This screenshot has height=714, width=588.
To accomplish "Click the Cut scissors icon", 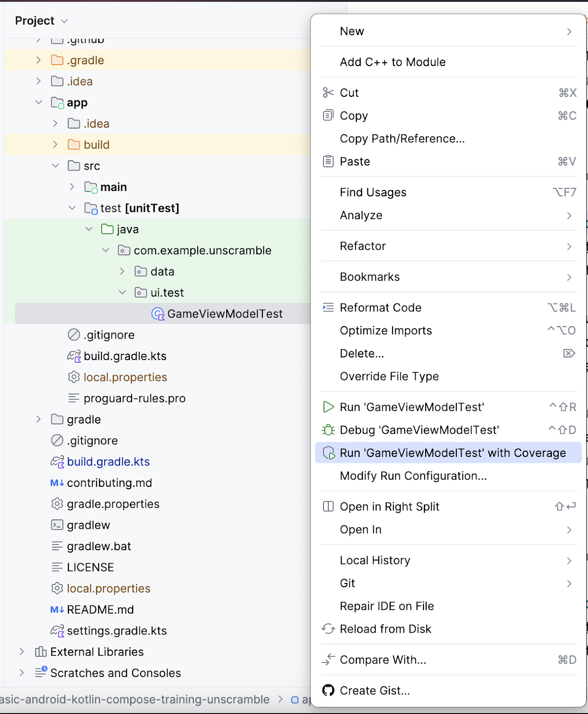I will coord(328,93).
